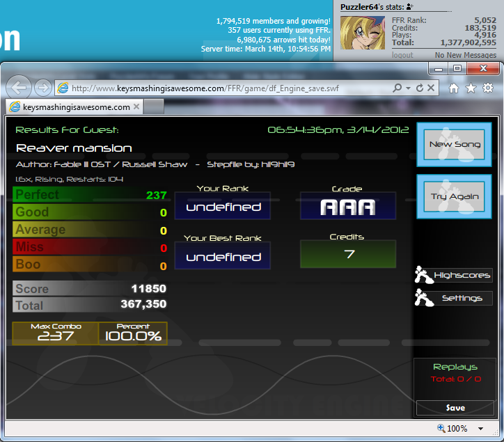Open browser Tools gear icon

(487, 88)
